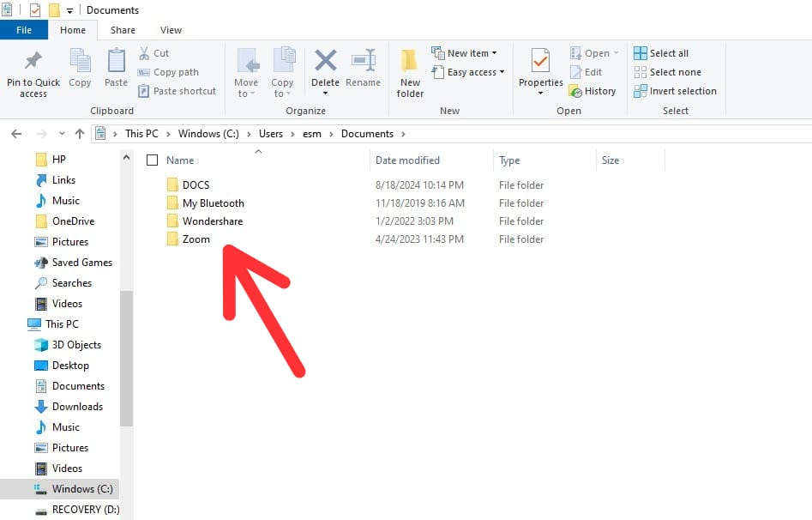This screenshot has width=812, height=520.
Task: Click the Cut scissors icon
Action: pos(144,53)
